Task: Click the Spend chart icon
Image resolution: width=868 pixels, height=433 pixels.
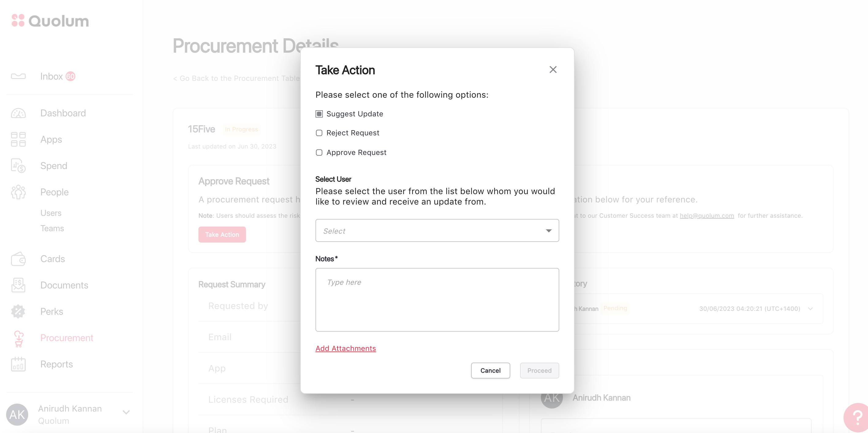Action: coord(18,166)
